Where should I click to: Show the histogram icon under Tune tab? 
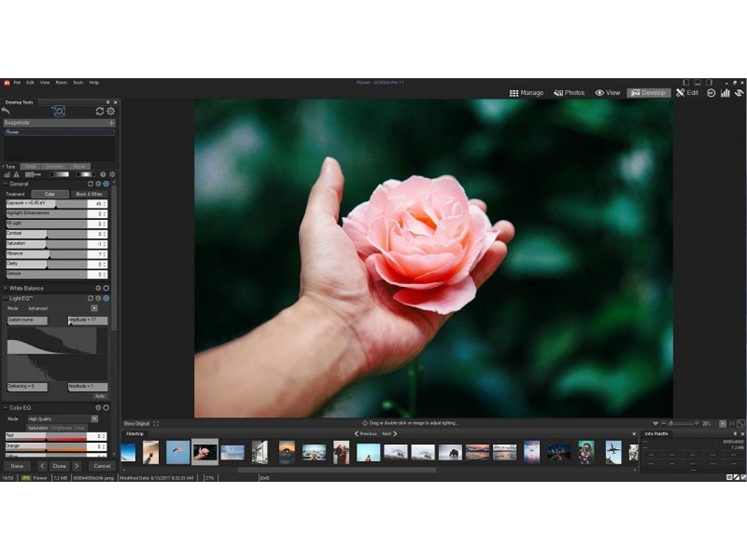pyautogui.click(x=7, y=174)
